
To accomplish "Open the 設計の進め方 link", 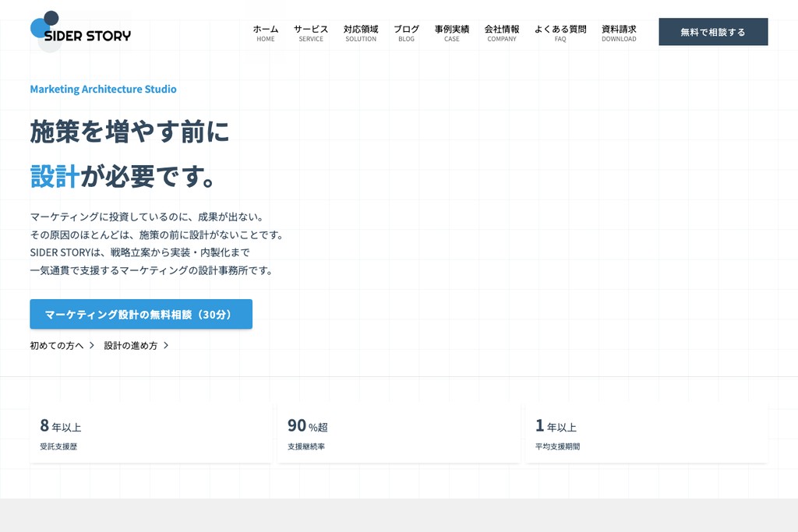I will (x=131, y=345).
